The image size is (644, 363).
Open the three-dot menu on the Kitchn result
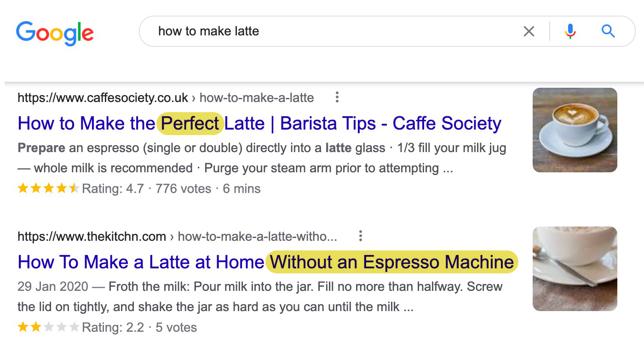(360, 236)
